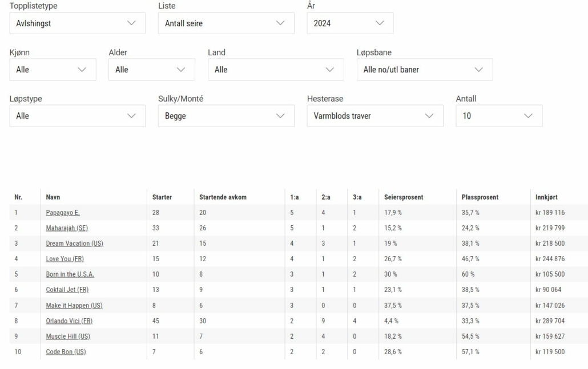
Task: Expand the Løpstype dropdown
Action: [78, 116]
